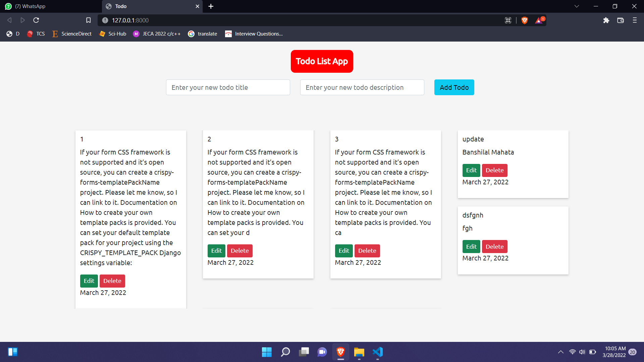Open Windows search from the taskbar
This screenshot has width=644, height=362.
pyautogui.click(x=285, y=352)
